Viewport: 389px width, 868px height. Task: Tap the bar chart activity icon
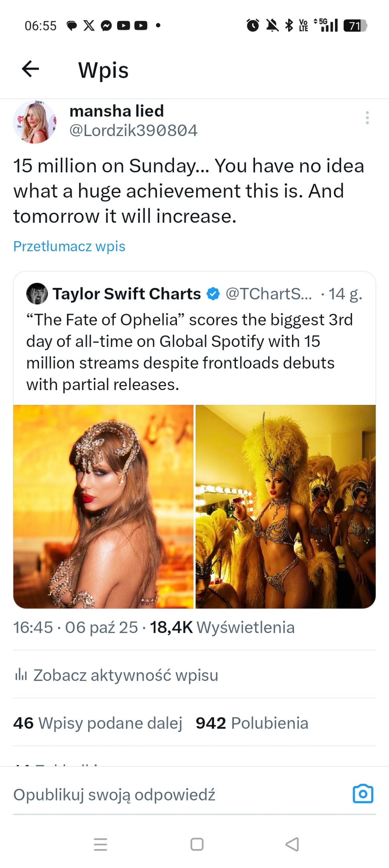(x=21, y=675)
